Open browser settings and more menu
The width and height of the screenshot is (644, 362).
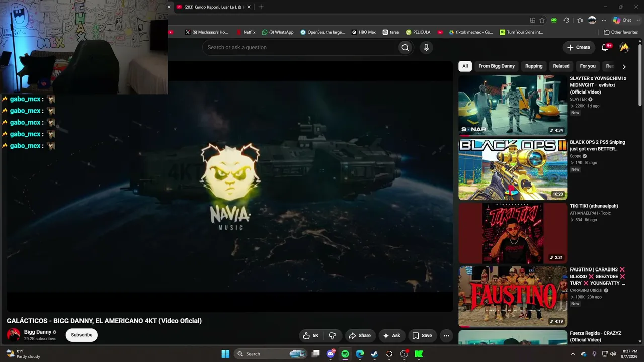pos(604,20)
